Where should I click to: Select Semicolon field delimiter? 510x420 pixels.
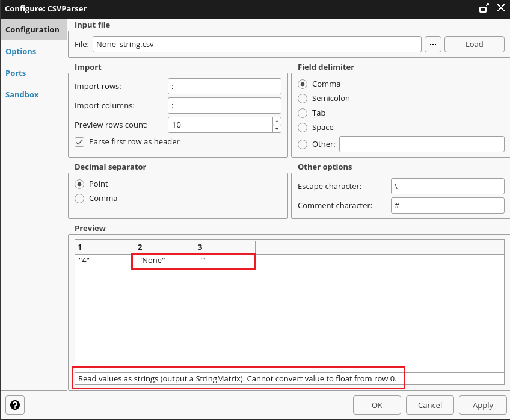tap(303, 99)
